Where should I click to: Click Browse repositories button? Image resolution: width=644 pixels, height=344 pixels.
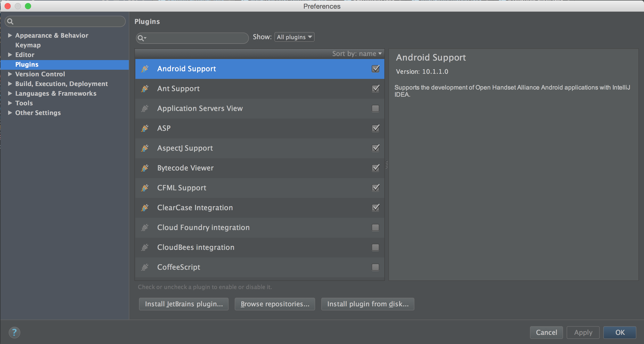tap(274, 304)
